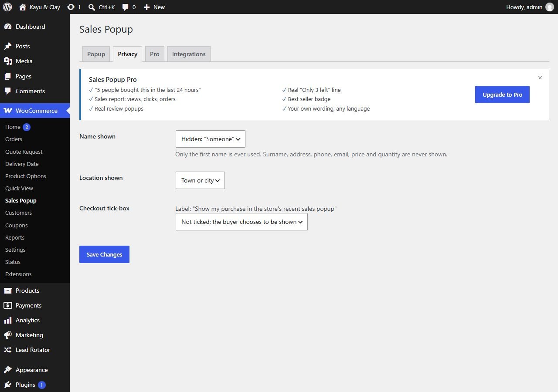Switch to the Pro tab
Image resolution: width=558 pixels, height=392 pixels.
(x=155, y=54)
